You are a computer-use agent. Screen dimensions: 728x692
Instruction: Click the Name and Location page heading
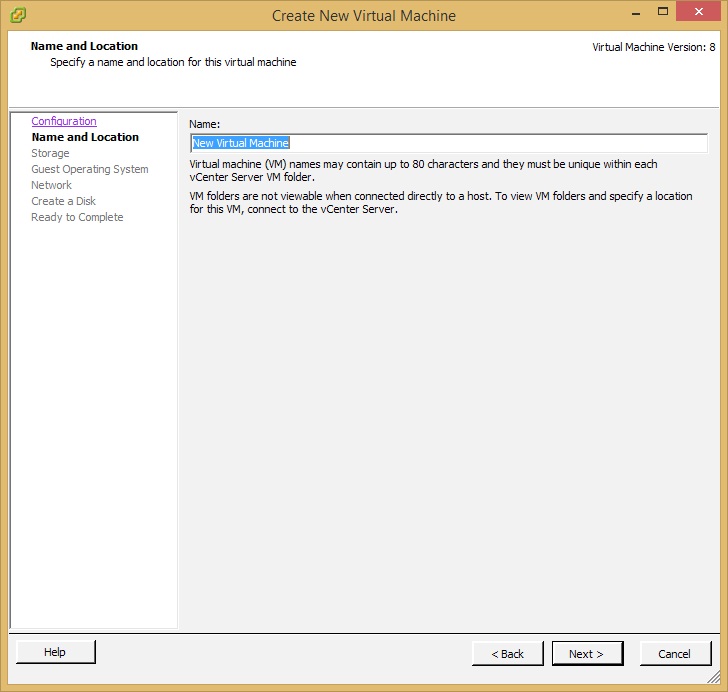[84, 46]
